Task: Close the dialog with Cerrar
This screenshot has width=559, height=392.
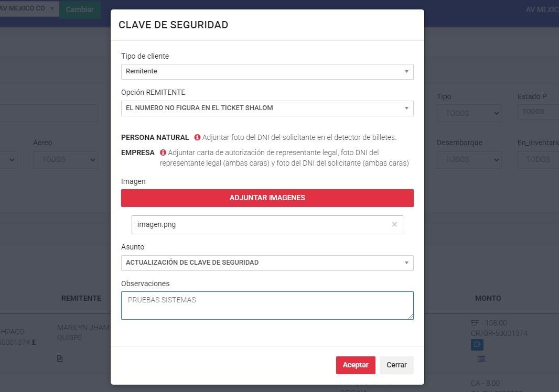Action: [396, 365]
